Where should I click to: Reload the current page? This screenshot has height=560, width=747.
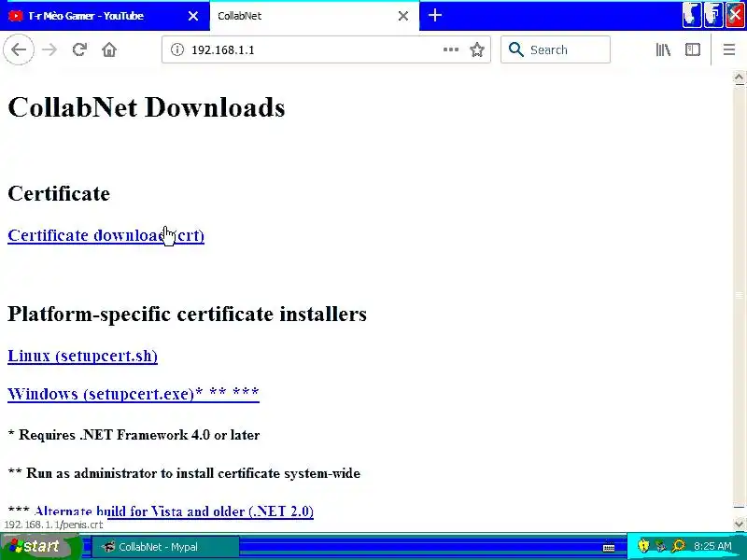click(x=79, y=49)
